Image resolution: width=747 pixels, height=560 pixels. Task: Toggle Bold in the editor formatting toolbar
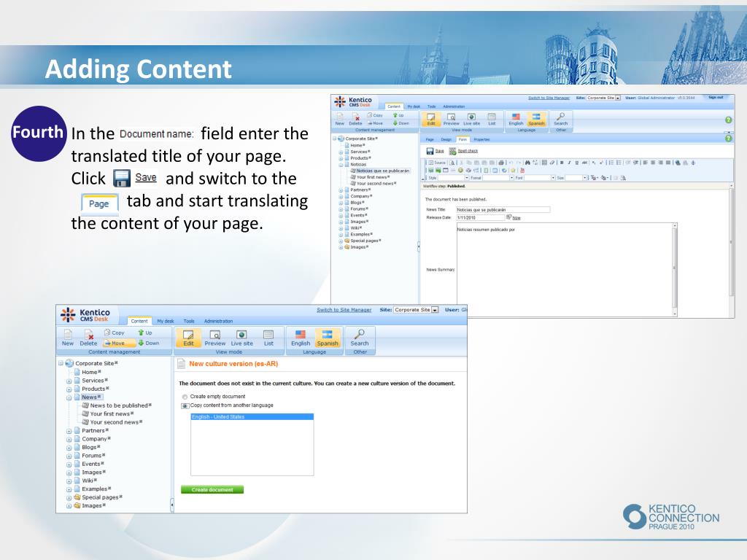pyautogui.click(x=562, y=163)
